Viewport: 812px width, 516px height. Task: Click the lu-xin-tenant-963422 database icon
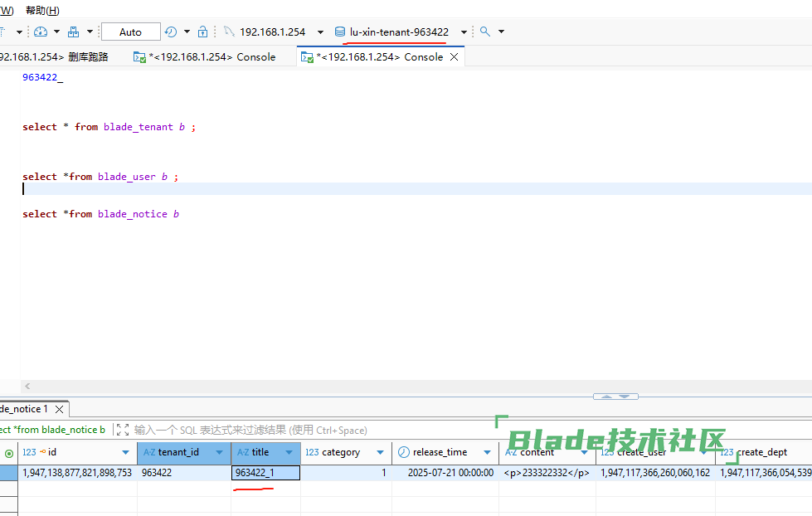(339, 32)
